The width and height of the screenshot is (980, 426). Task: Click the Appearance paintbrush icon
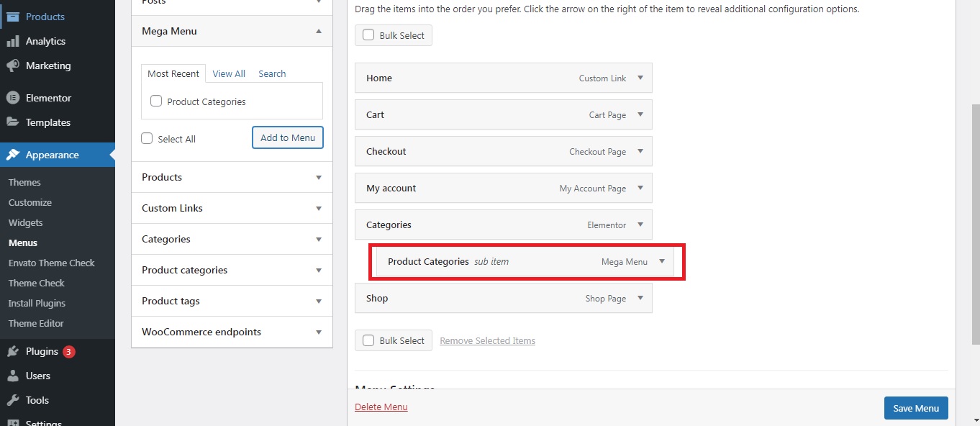[x=12, y=155]
